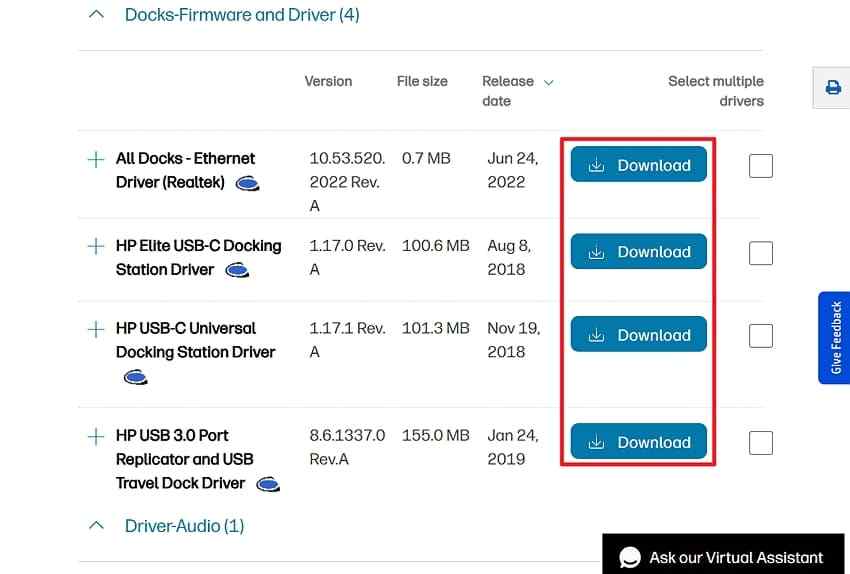The height and width of the screenshot is (574, 850).
Task: Click the Release date column header
Action: pyautogui.click(x=508, y=91)
